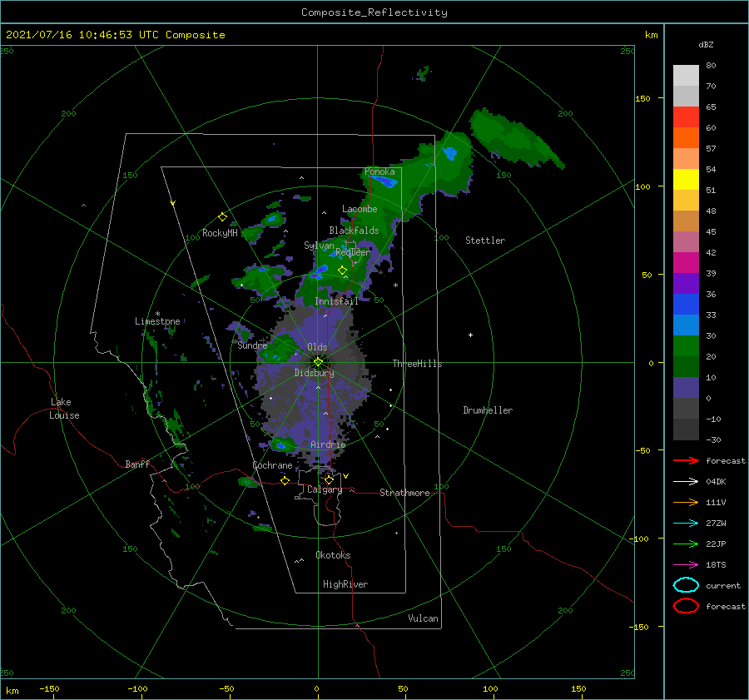Select the 80 dBZ color swatch
Image resolution: width=749 pixels, height=700 pixels.
pyautogui.click(x=686, y=75)
